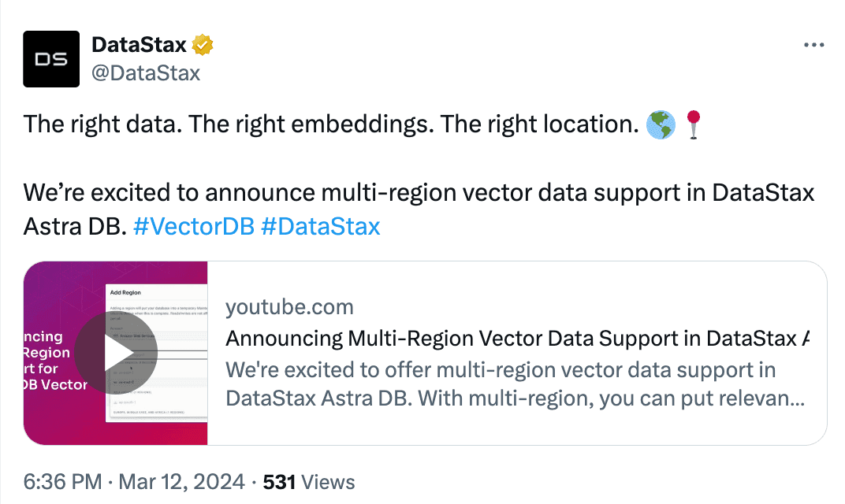Click the globe emoji in the tweet text

point(661,124)
